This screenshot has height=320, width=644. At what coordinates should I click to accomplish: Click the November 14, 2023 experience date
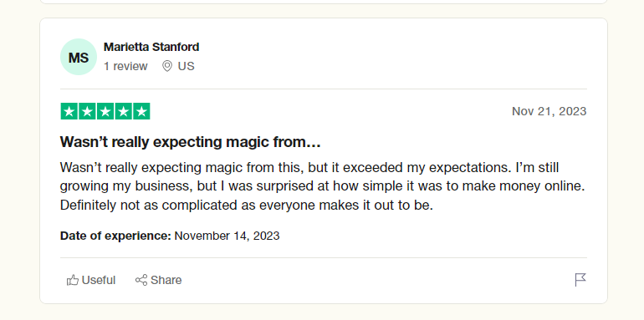(227, 236)
